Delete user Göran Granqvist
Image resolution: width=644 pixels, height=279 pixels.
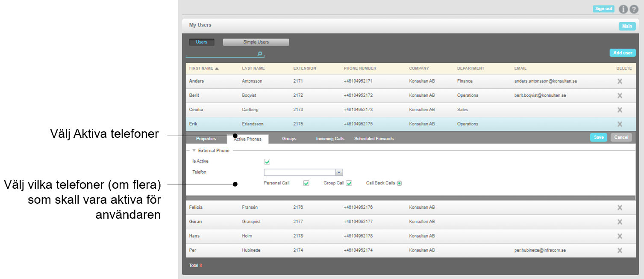620,222
